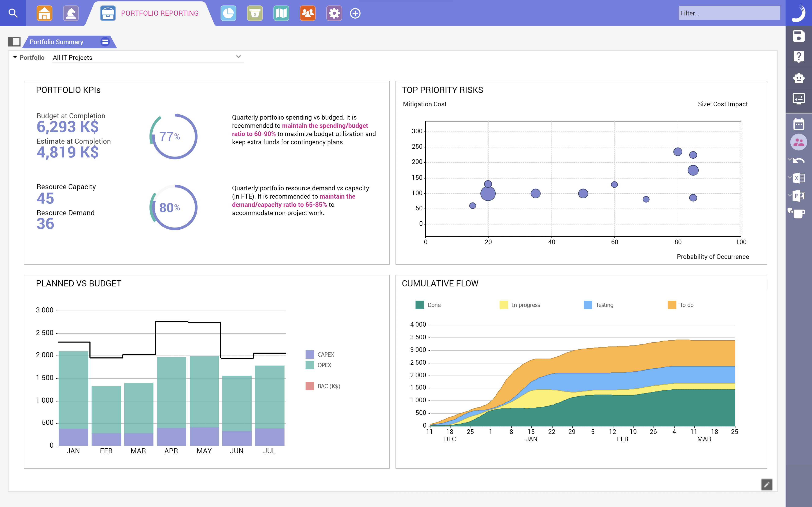Image resolution: width=812 pixels, height=507 pixels.
Task: Open the search panel
Action: pyautogui.click(x=13, y=13)
